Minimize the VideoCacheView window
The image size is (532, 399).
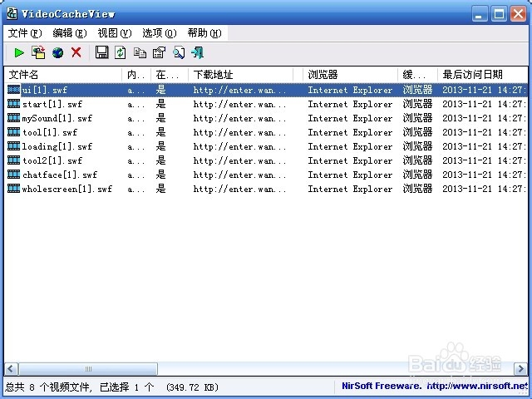coord(480,14)
